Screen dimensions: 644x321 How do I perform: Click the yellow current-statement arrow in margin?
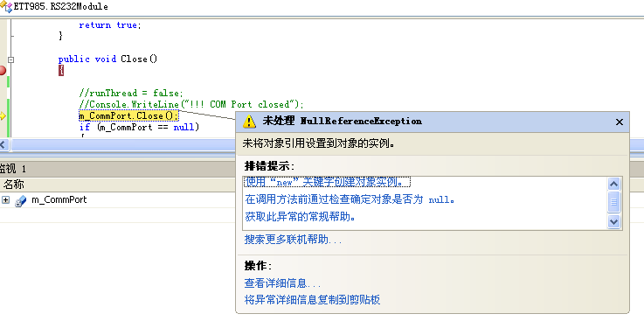pyautogui.click(x=3, y=116)
